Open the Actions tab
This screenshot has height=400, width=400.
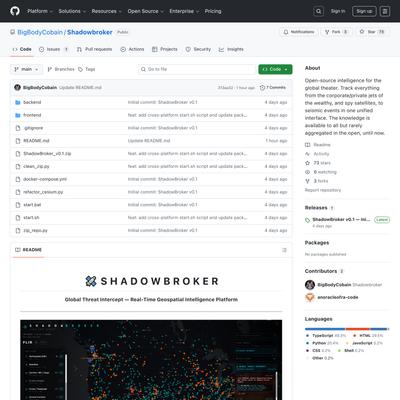coord(132,49)
